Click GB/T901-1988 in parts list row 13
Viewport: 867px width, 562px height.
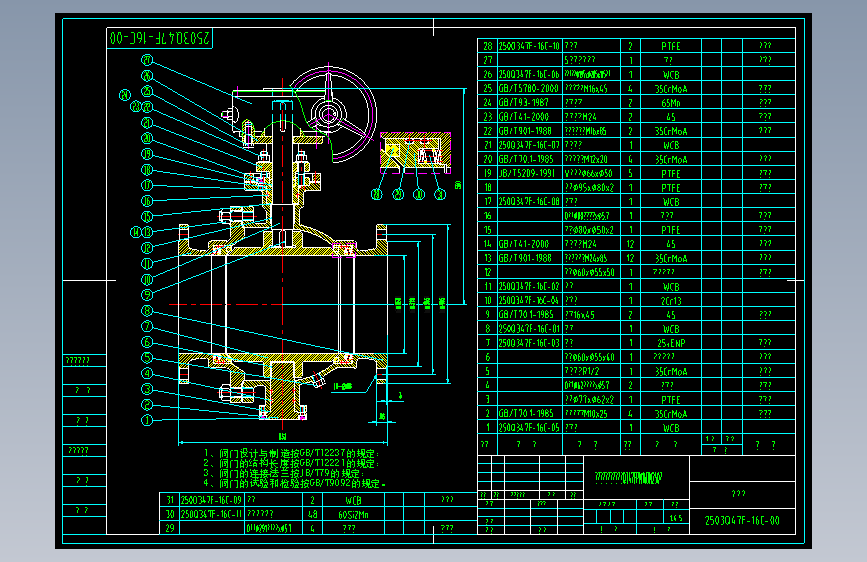click(530, 258)
